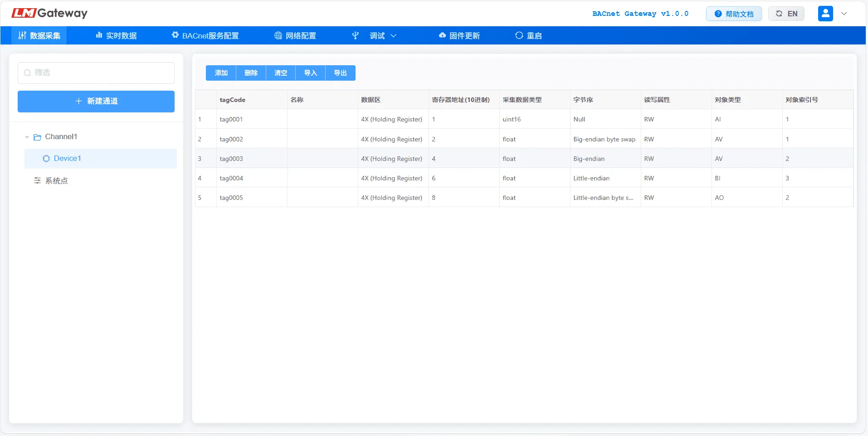Click the search magnifier icon in filter box
The height and width of the screenshot is (436, 868).
(x=28, y=73)
